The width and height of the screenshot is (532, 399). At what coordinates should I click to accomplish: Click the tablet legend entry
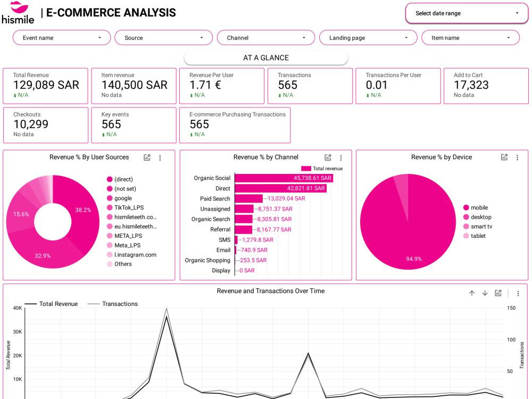475,236
